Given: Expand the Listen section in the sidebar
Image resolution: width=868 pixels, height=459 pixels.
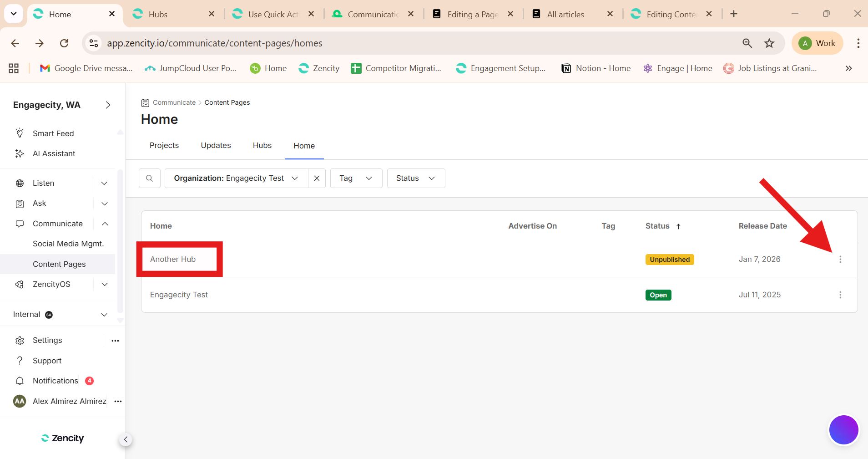Looking at the screenshot, I should [x=104, y=183].
